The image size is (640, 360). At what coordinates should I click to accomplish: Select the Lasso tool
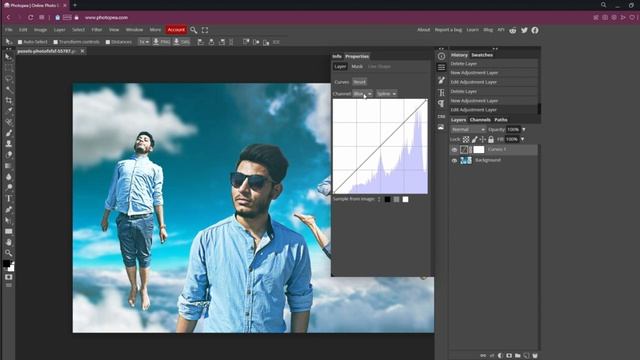(x=9, y=78)
